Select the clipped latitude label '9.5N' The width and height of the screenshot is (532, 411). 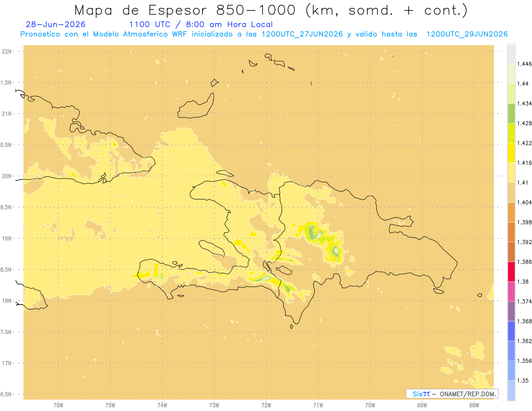(x=6, y=207)
